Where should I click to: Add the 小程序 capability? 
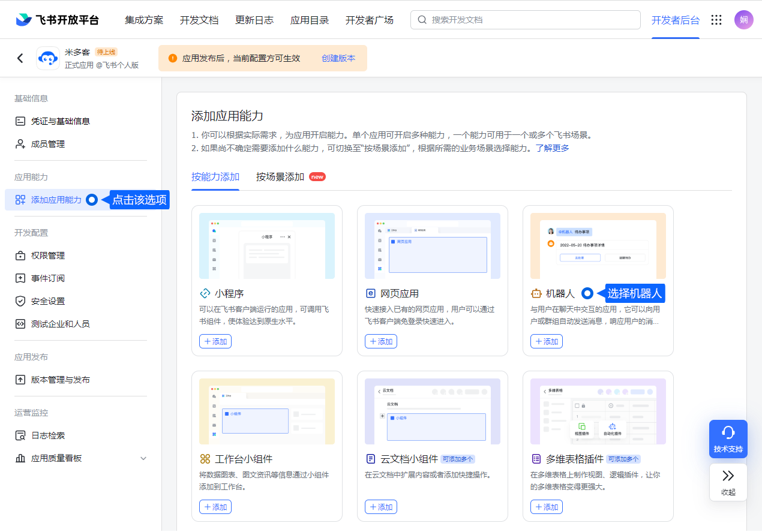point(215,341)
